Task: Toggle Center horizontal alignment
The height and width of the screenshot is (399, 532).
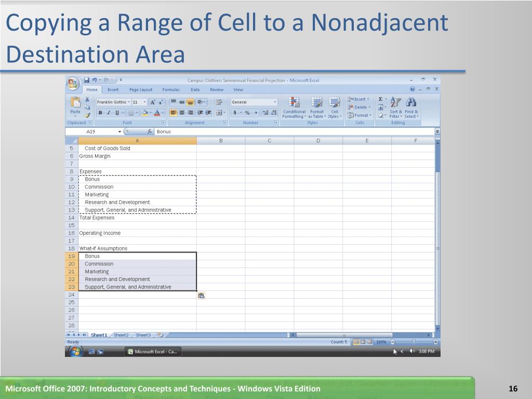Action: 182,113
